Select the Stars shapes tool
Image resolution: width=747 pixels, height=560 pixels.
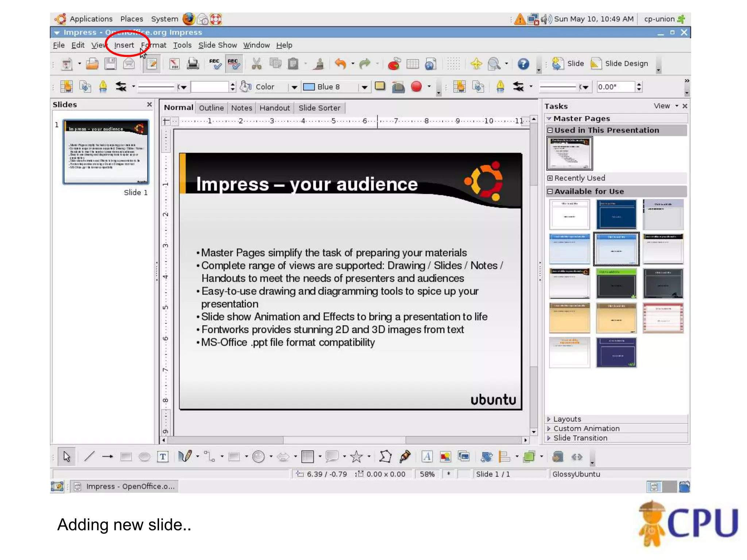pos(356,456)
